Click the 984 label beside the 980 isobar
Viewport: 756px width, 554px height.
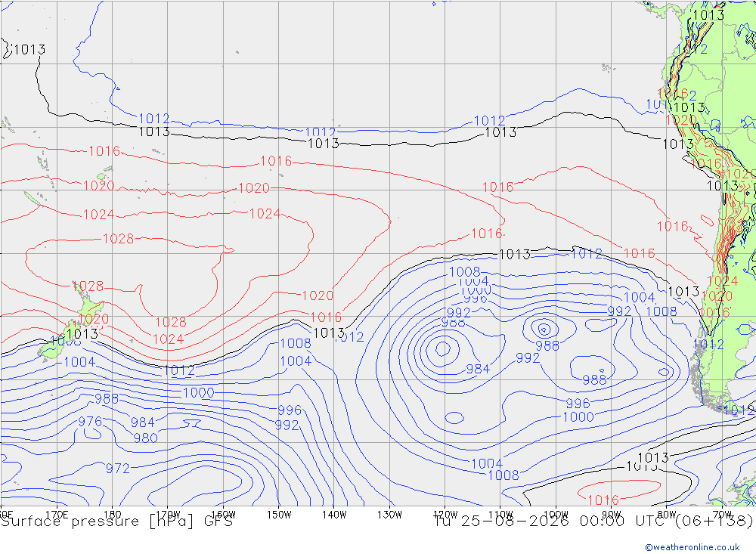(143, 422)
